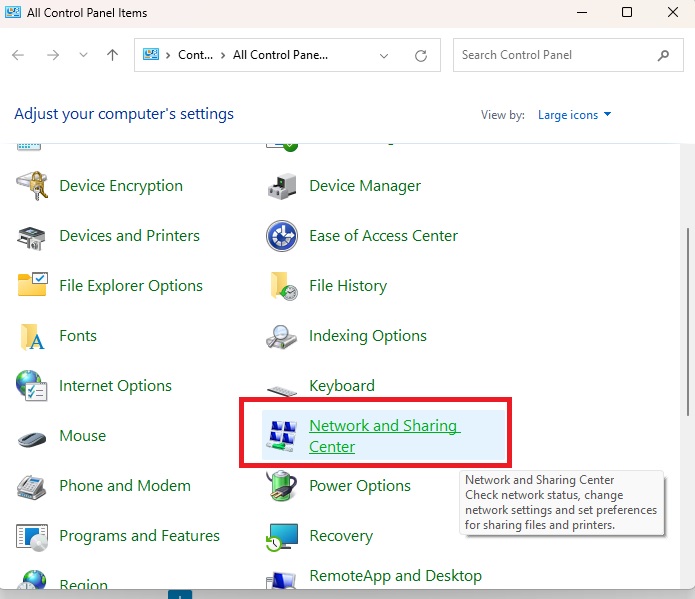Screen dimensions: 695x599
Task: Click the Region globe icon
Action: [x=31, y=579]
